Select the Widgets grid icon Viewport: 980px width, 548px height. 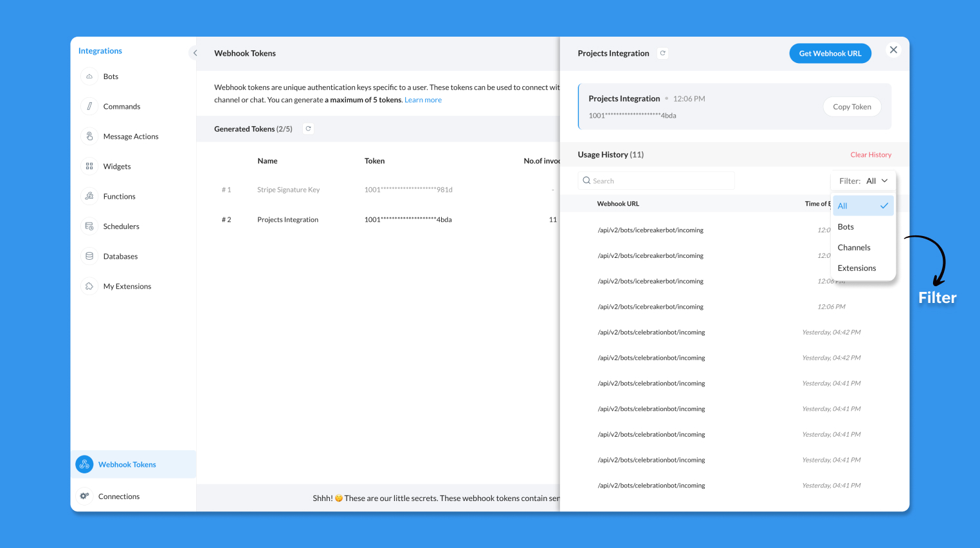[89, 167]
